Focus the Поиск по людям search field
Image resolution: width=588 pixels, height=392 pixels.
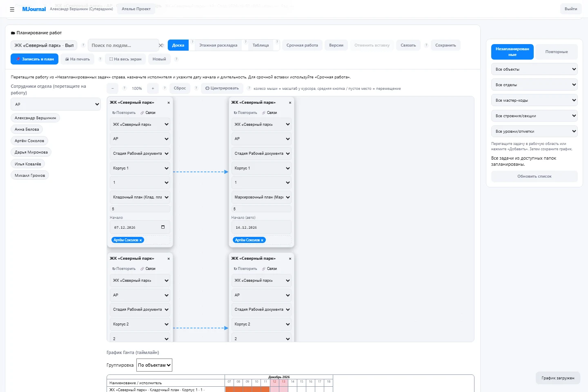(122, 45)
